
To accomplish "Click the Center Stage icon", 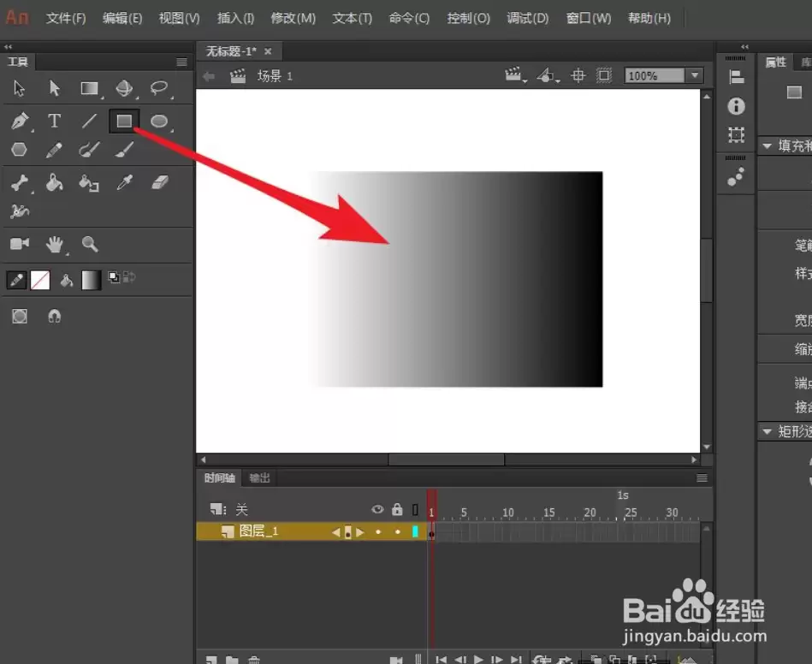I will pos(578,75).
